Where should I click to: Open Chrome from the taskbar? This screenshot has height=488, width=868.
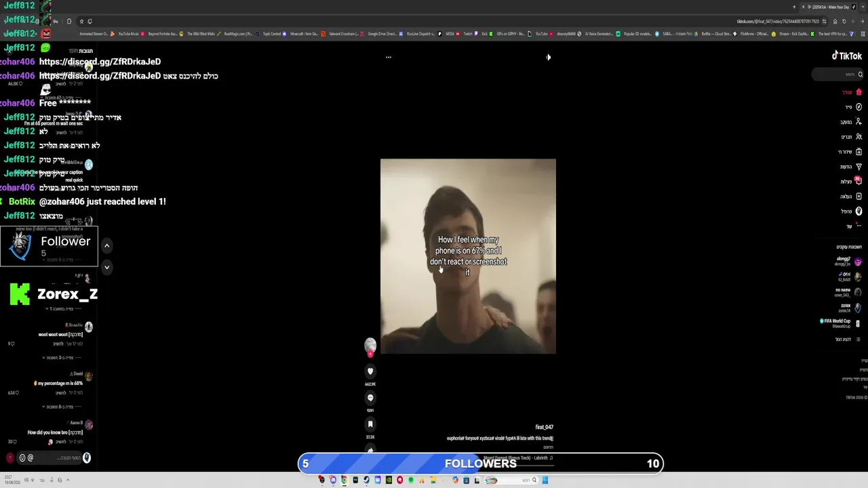click(344, 480)
